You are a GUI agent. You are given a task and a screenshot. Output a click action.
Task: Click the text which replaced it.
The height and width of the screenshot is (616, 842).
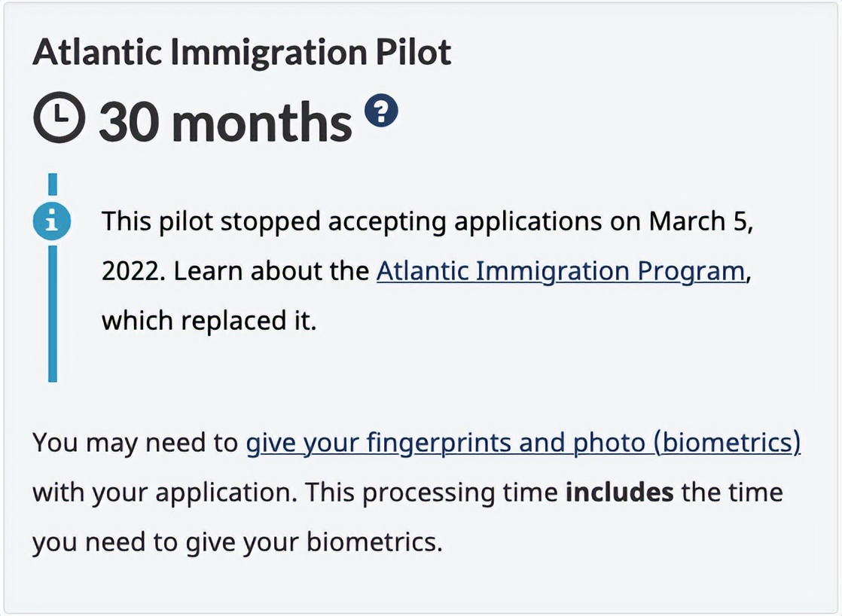tap(209, 321)
